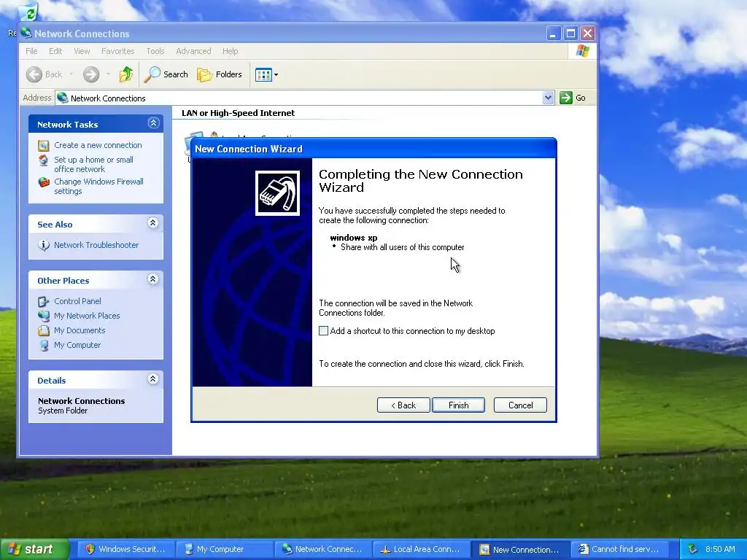
Task: Open Search from the toolbar
Action: pyautogui.click(x=166, y=74)
